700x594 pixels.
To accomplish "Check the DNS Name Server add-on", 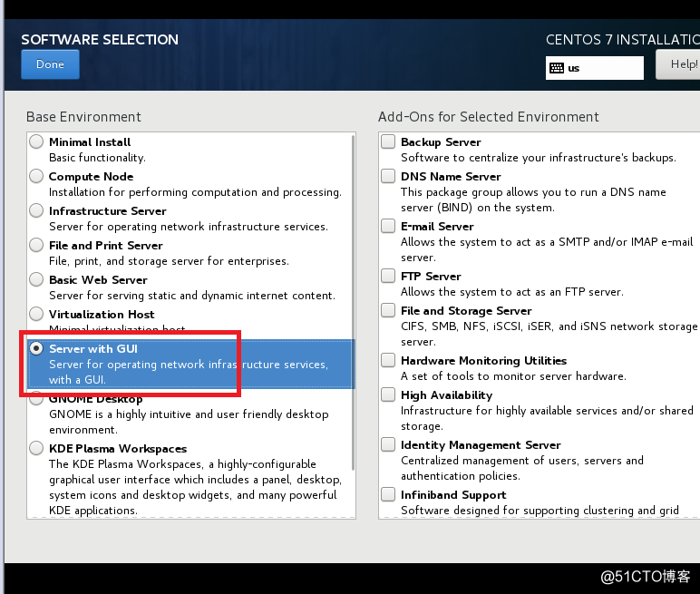I will coord(388,176).
